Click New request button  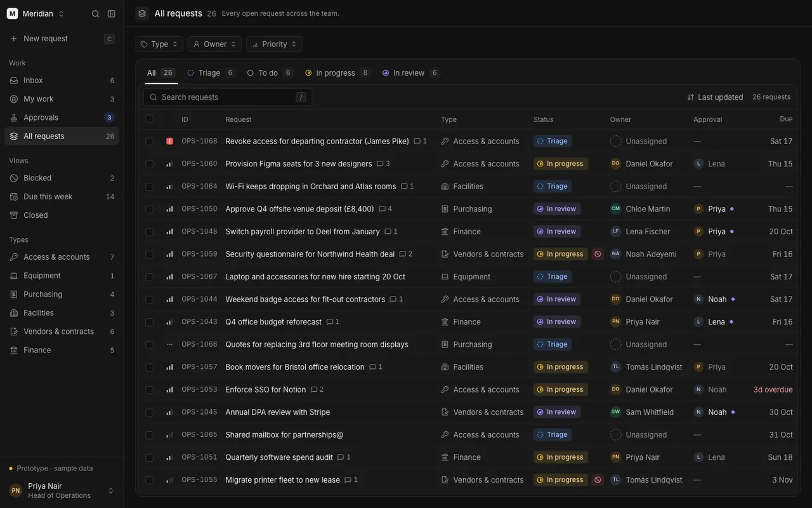point(62,39)
